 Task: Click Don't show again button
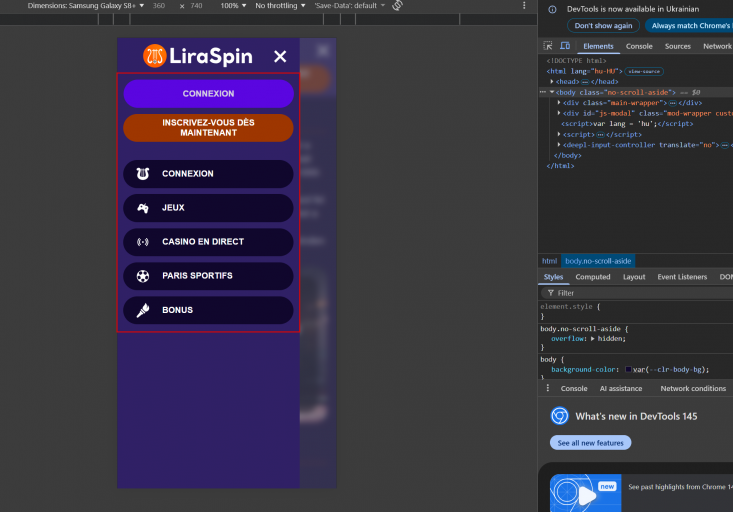[x=603, y=26]
